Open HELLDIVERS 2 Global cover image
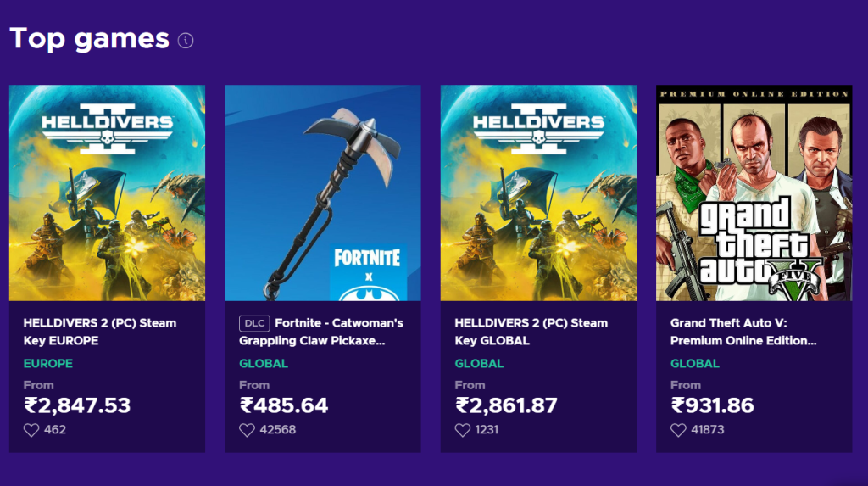This screenshot has width=868, height=486. pos(538,193)
